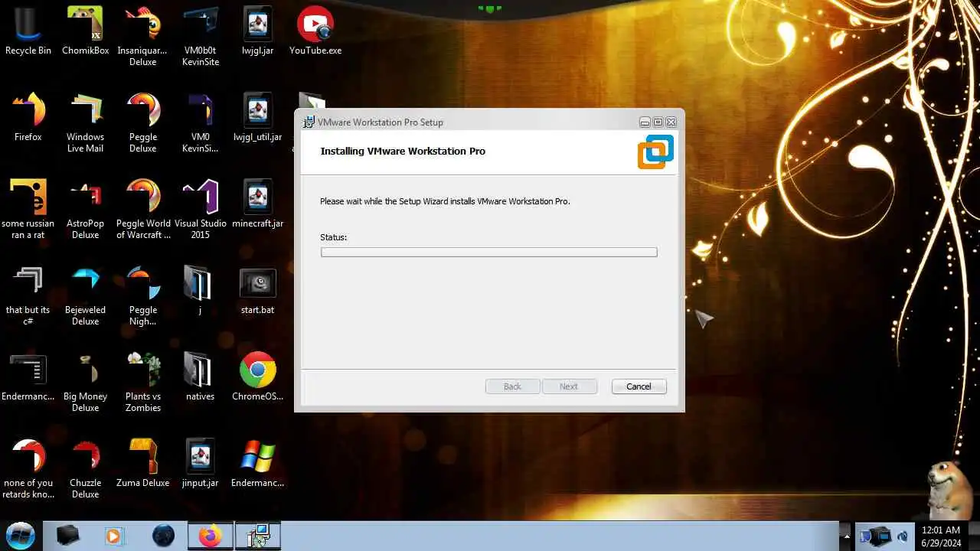Open the volume control in the tray
980x551 pixels.
coord(902,536)
